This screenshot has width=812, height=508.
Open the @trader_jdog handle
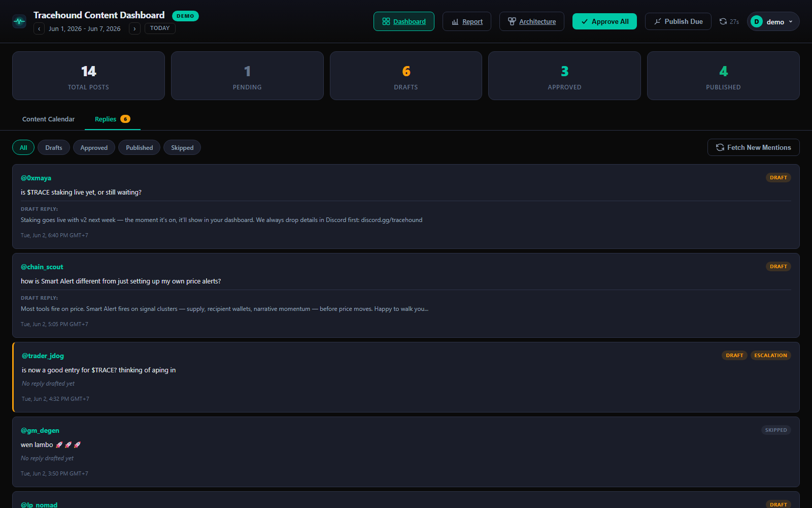pos(43,356)
